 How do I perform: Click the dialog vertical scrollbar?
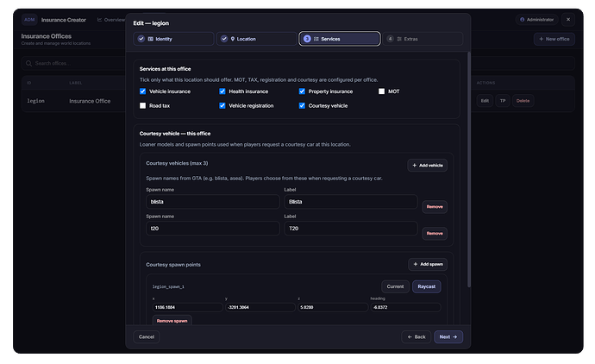click(469, 169)
